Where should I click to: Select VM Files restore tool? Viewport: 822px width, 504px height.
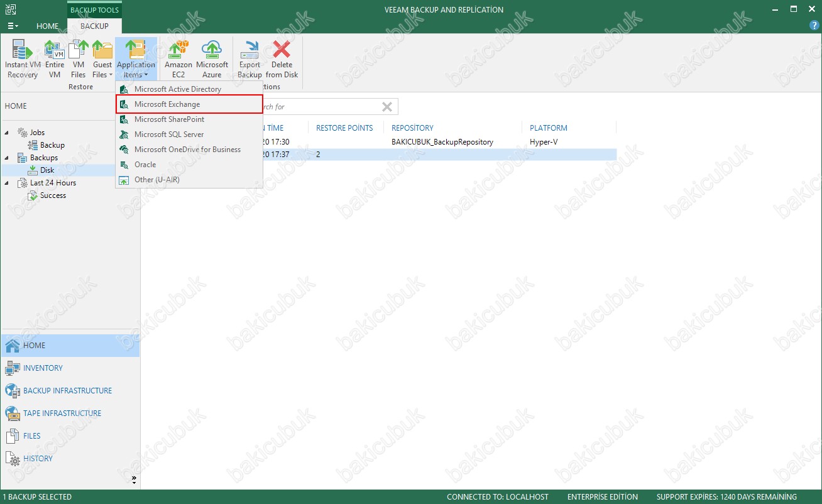[78, 59]
